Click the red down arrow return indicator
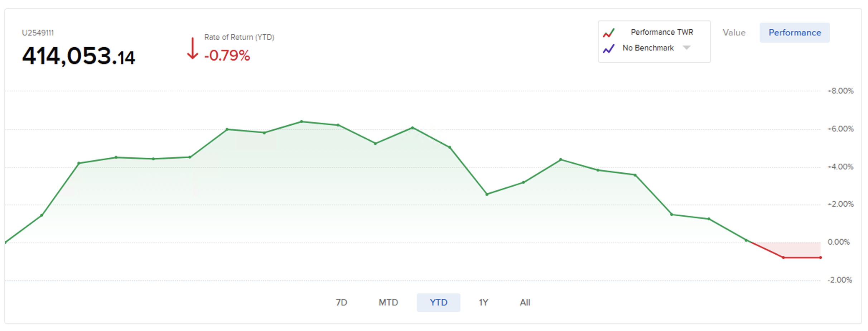868x331 pixels. click(x=193, y=49)
